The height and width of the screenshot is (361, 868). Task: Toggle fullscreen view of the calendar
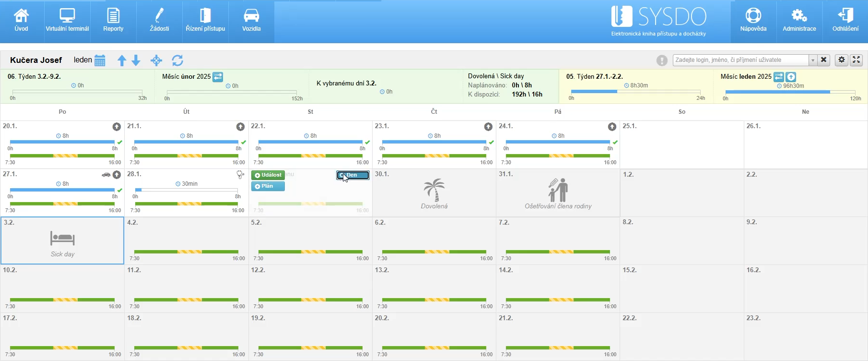856,60
